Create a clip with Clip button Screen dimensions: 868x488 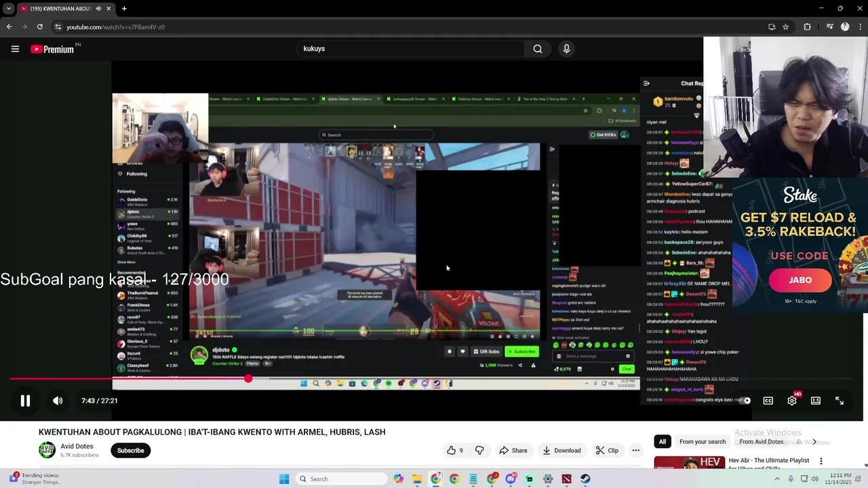click(x=607, y=450)
